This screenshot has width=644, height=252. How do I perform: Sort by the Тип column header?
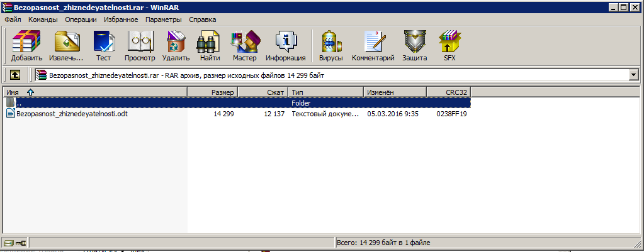[x=326, y=92]
